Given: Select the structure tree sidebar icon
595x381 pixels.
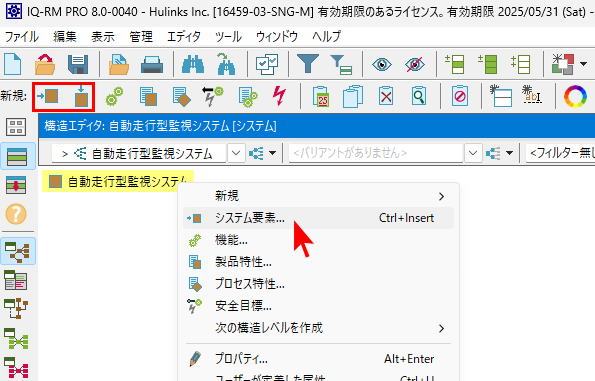Looking at the screenshot, I should tap(17, 252).
